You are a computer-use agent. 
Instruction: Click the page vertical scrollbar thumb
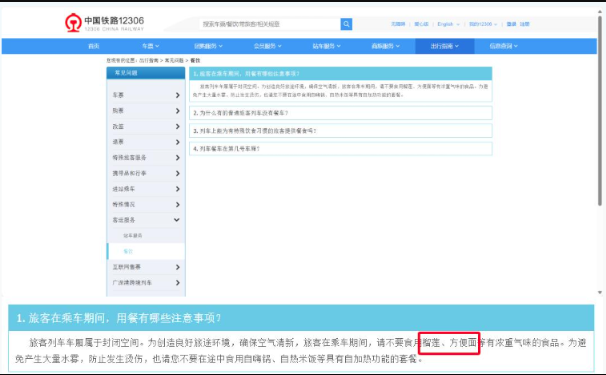[600, 110]
